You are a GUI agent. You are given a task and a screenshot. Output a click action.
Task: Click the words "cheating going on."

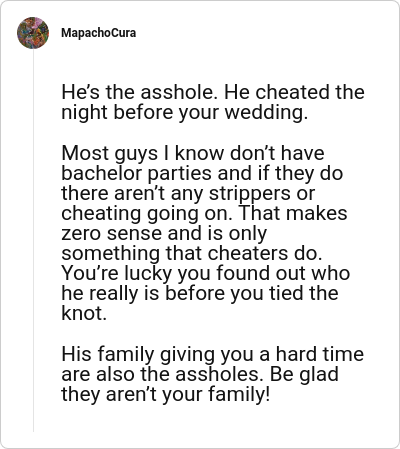click(x=147, y=213)
